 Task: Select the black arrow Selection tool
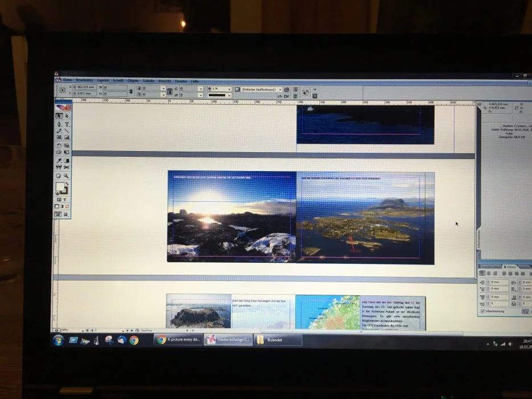[x=59, y=116]
